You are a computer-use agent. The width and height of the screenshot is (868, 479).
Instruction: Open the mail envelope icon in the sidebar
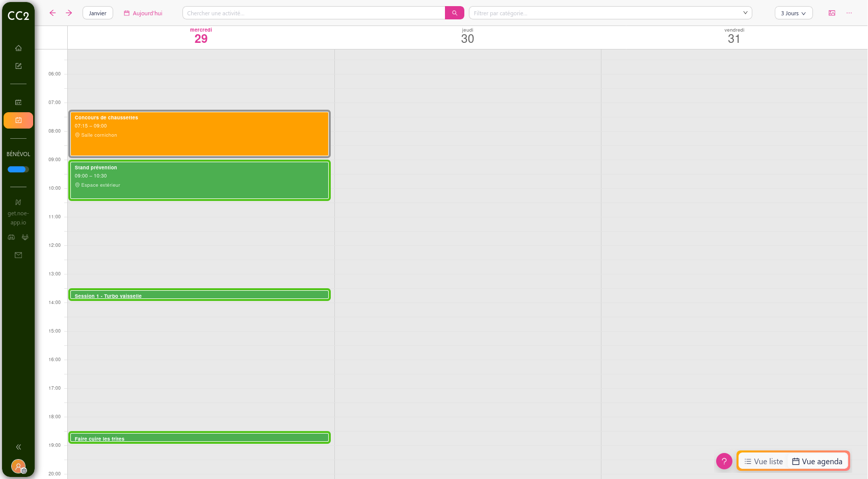coord(18,255)
